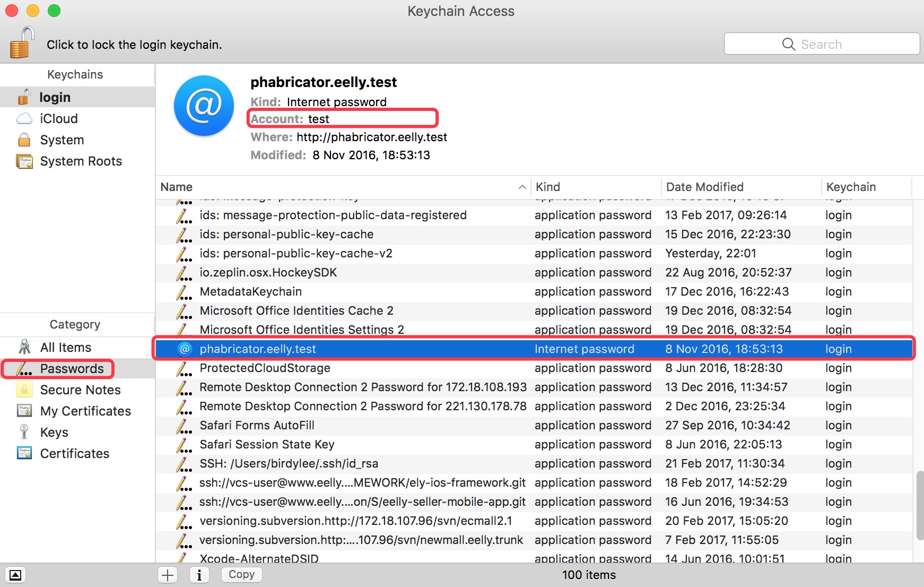The image size is (924, 587).
Task: Click the 100 items status text
Action: pos(589,575)
